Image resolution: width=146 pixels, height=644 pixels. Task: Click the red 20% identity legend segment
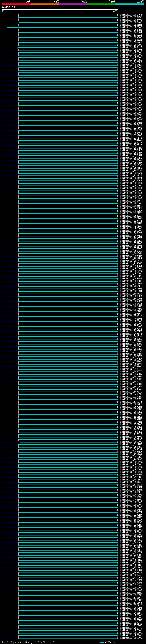pos(16,4)
